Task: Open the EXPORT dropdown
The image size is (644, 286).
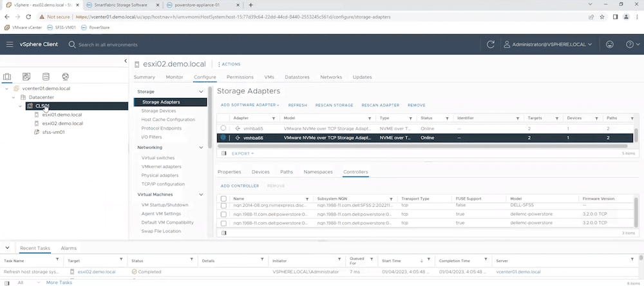Action: [x=243, y=153]
